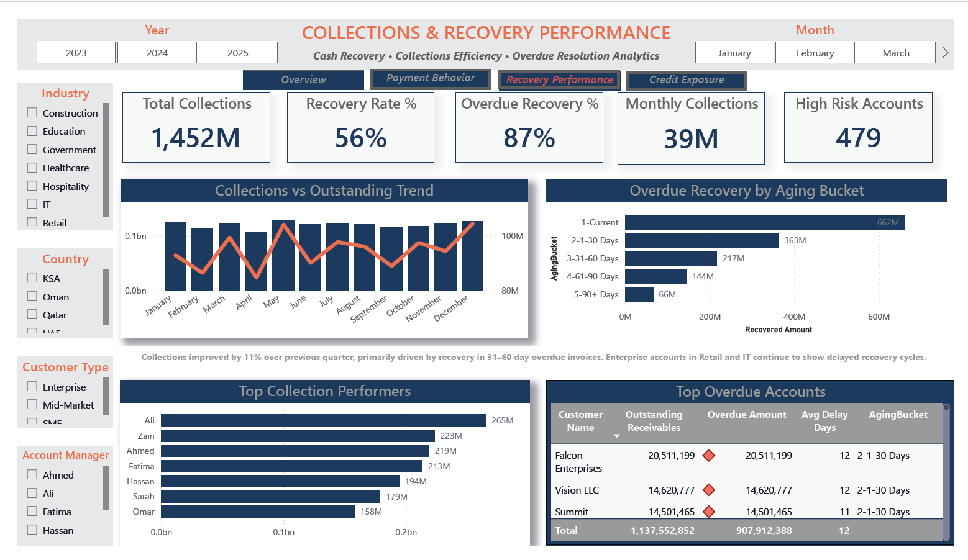Click Zain's bar in Top Collection Performers
The height and width of the screenshot is (560, 968).
click(x=298, y=436)
